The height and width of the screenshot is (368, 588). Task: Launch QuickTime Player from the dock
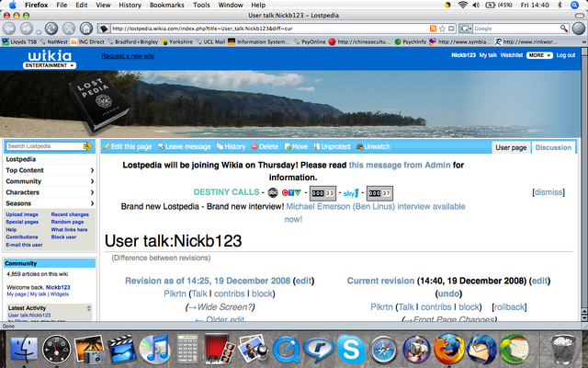[x=286, y=350]
